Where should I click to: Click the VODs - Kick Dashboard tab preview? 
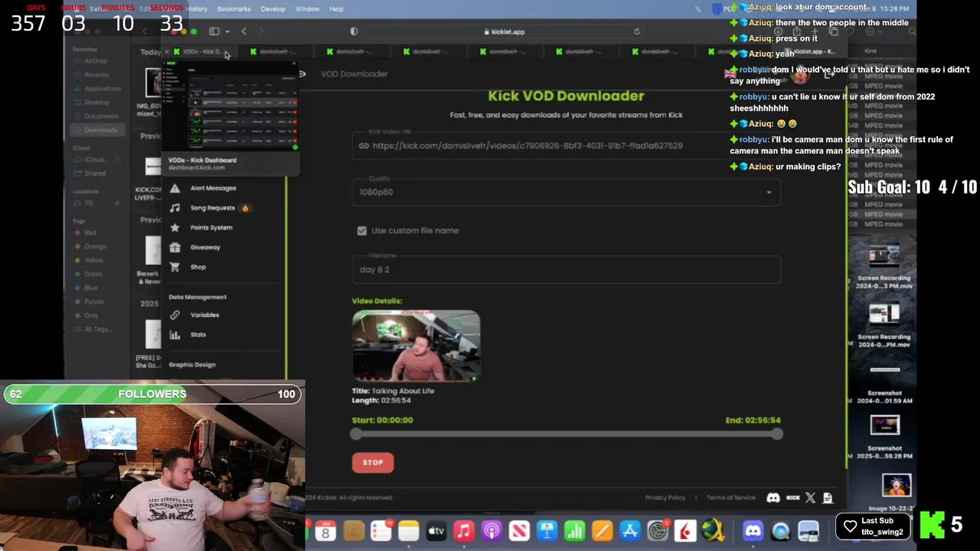tap(232, 119)
